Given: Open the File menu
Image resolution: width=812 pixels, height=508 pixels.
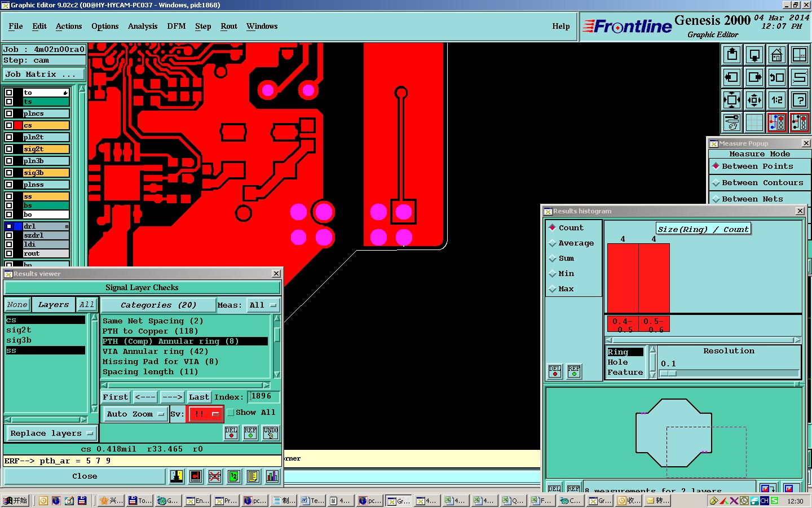Looking at the screenshot, I should pos(16,27).
